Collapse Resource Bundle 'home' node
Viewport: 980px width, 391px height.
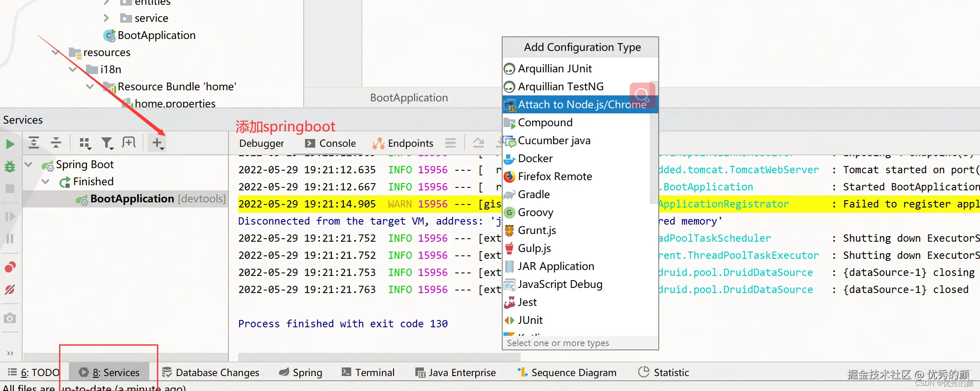[90, 86]
